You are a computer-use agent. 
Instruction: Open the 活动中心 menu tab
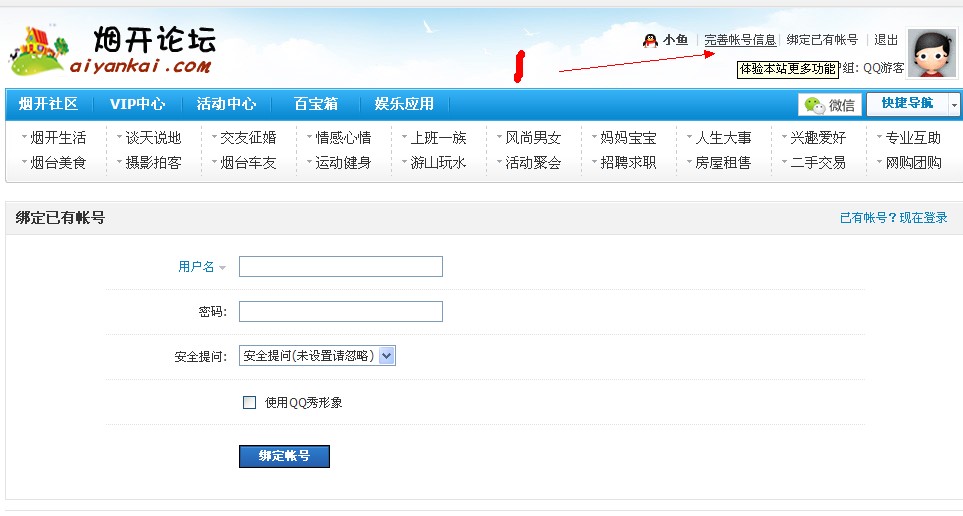coord(226,104)
